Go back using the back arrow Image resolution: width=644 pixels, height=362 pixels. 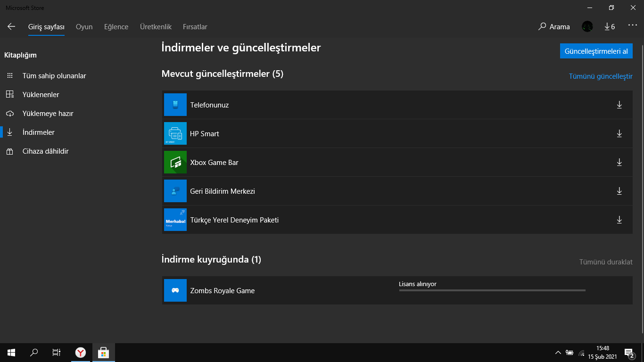tap(11, 27)
